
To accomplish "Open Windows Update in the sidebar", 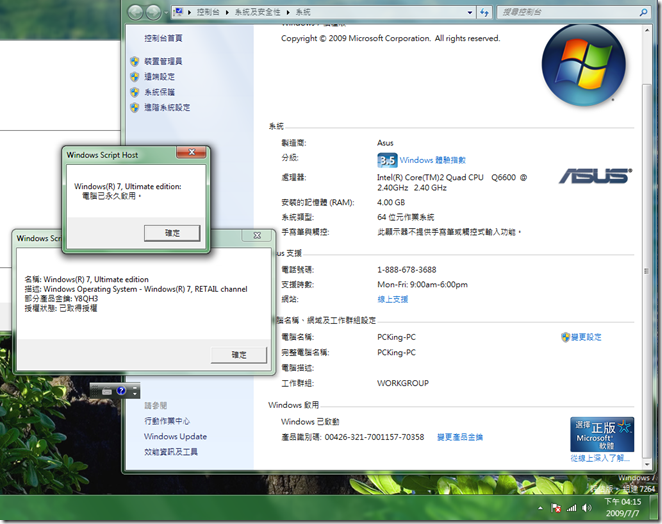I will point(175,436).
